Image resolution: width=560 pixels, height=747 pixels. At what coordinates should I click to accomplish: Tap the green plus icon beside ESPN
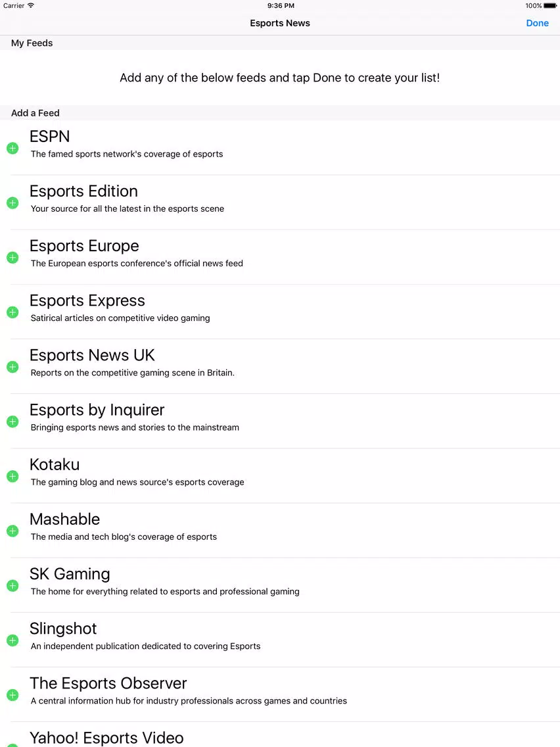coord(12,148)
